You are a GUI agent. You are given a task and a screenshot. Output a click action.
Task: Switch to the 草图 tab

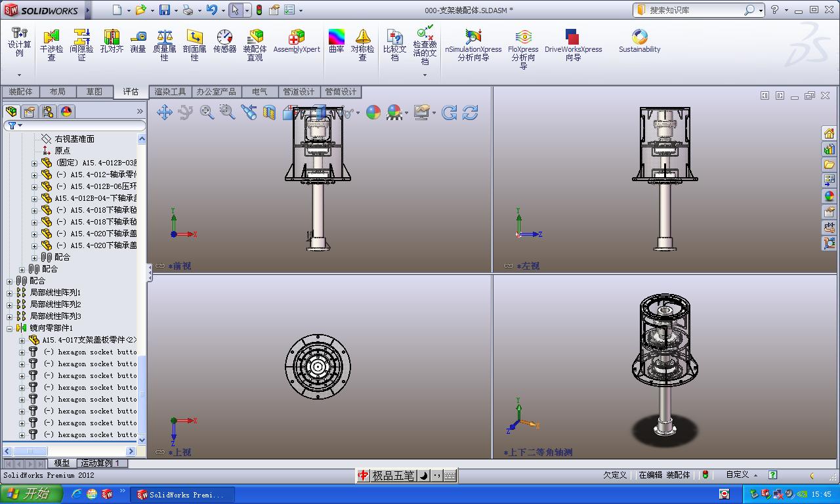point(94,92)
